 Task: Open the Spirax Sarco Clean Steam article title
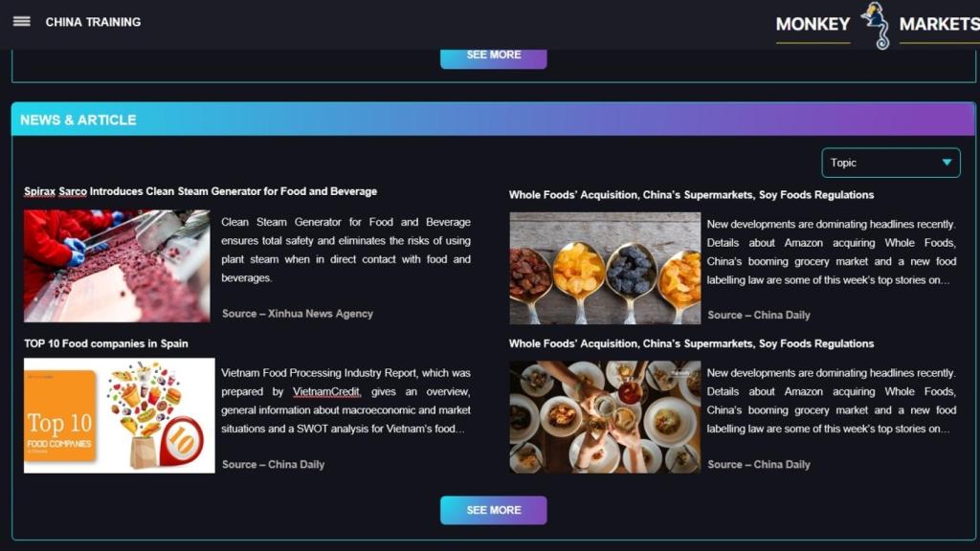pyautogui.click(x=201, y=191)
